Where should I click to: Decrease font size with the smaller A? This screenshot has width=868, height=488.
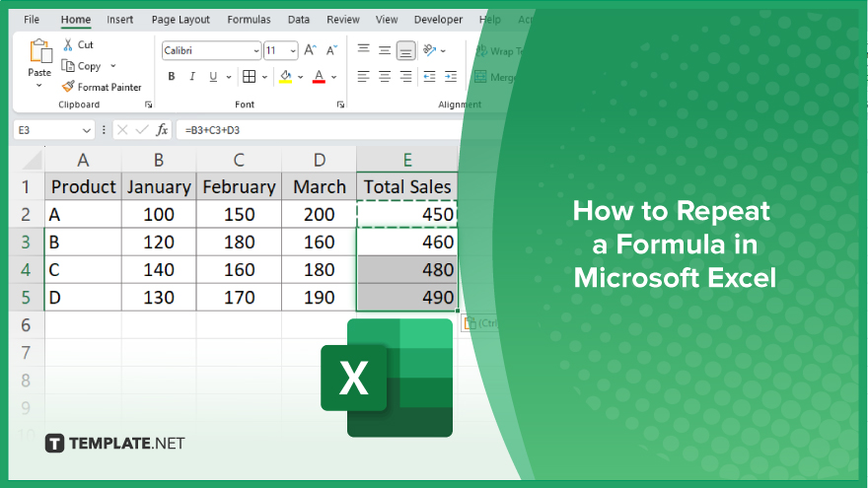pyautogui.click(x=331, y=50)
